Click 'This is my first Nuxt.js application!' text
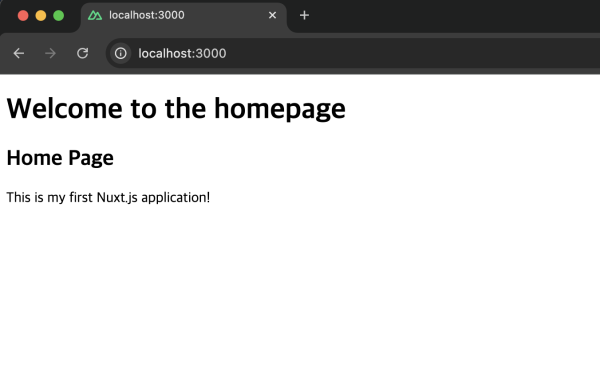 click(108, 197)
